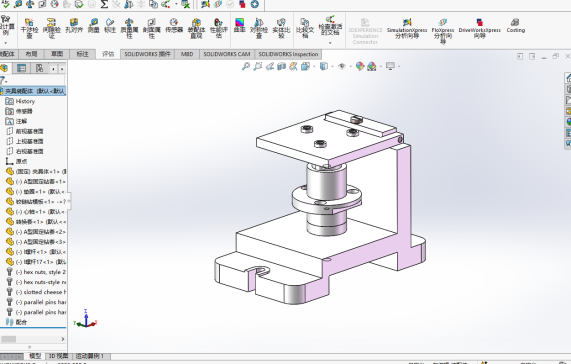Select 前视基准面 front plane
Image resolution: width=571 pixels, height=364 pixels.
coord(25,131)
